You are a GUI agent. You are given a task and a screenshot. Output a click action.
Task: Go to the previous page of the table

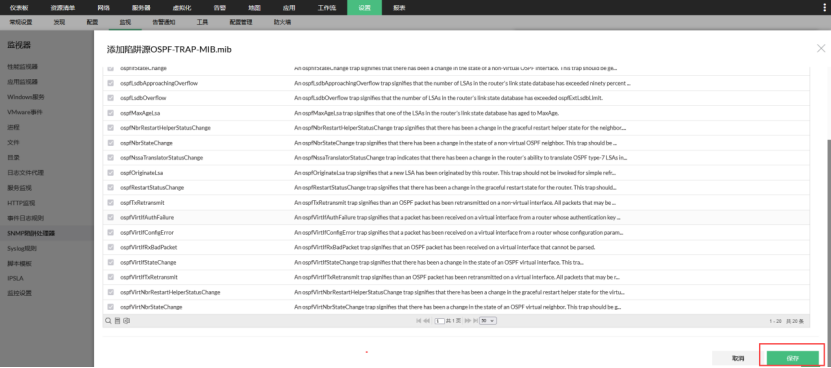coord(427,321)
